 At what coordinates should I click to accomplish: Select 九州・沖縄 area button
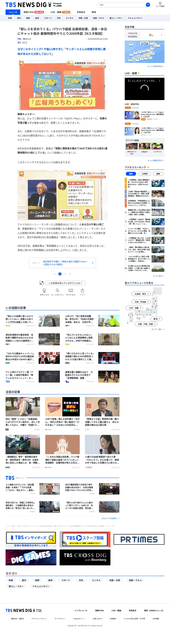click(134, 308)
